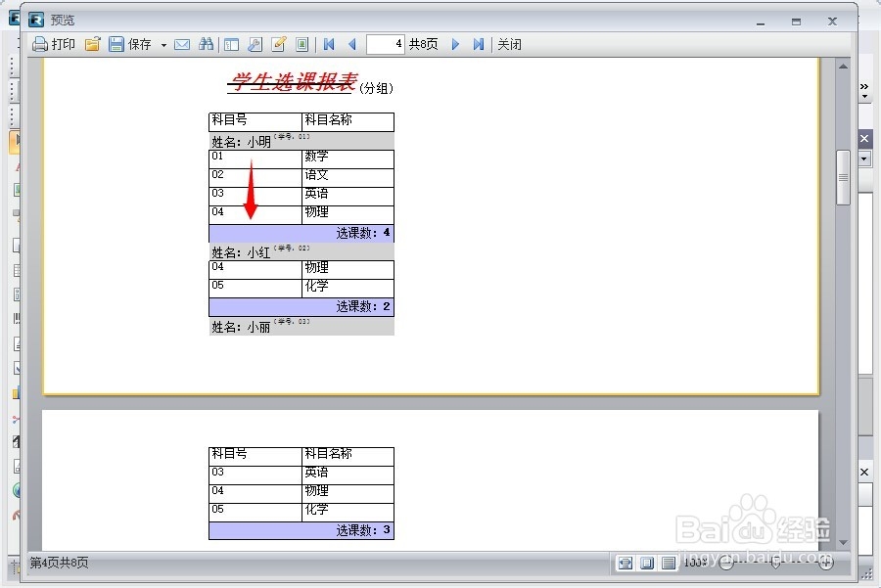Click the vertical scrollbar thumb in preview
Screen dimensions: 881x588
(843, 177)
